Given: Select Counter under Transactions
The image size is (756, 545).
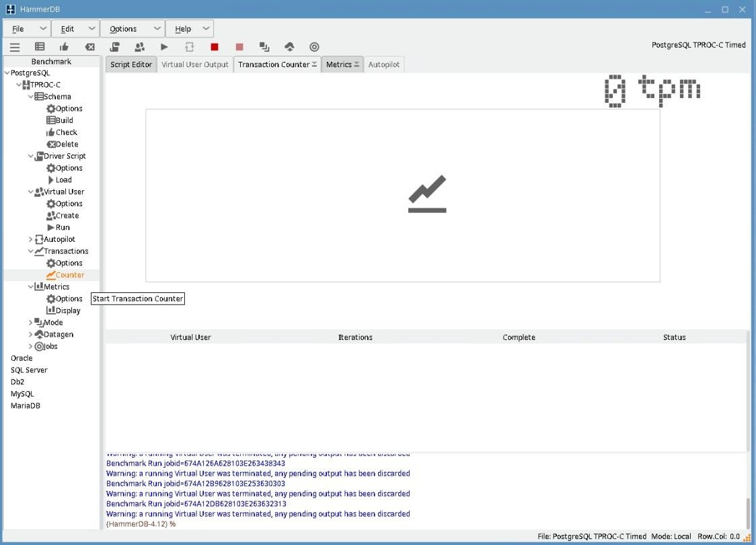Looking at the screenshot, I should pos(70,275).
